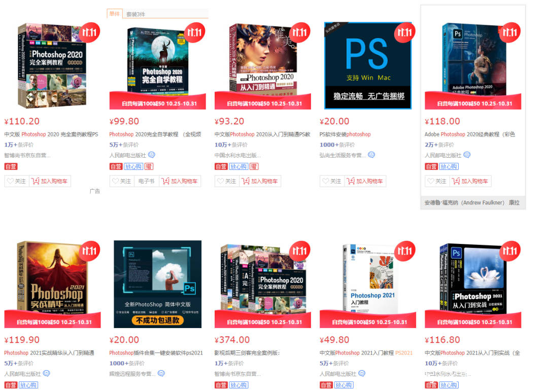Open ¥374.00 影视后期三剑客 product image
The image size is (548, 392).
point(263,284)
